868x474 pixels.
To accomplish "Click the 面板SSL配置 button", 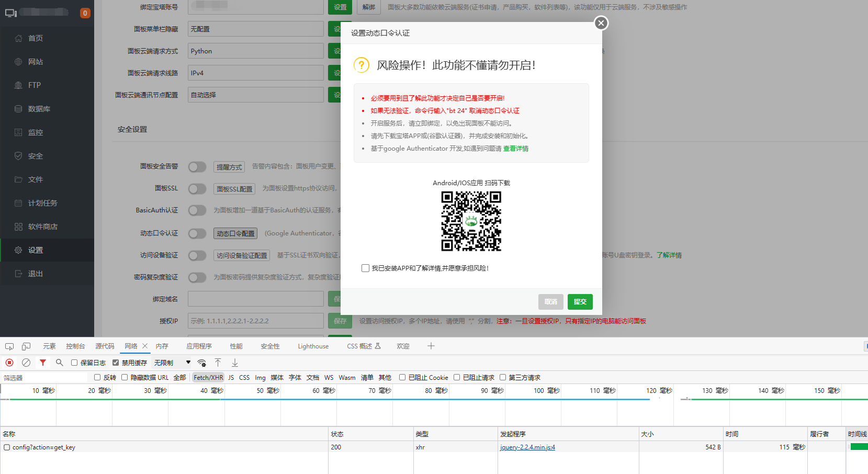I will point(234,189).
